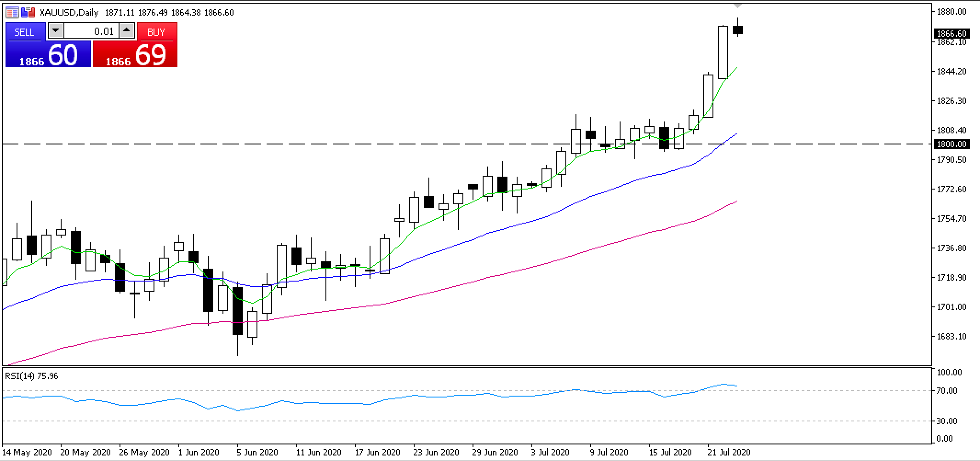
Task: Click the 3 Jul 2020 date label
Action: coord(549,452)
